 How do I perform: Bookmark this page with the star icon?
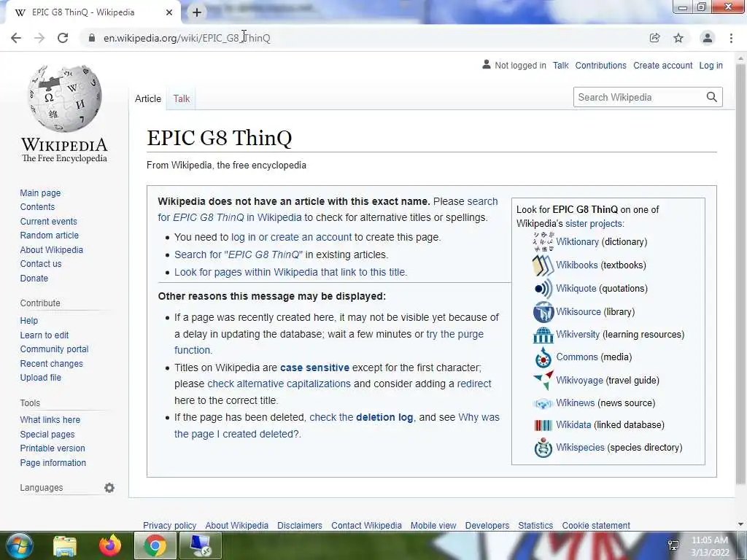(x=678, y=38)
